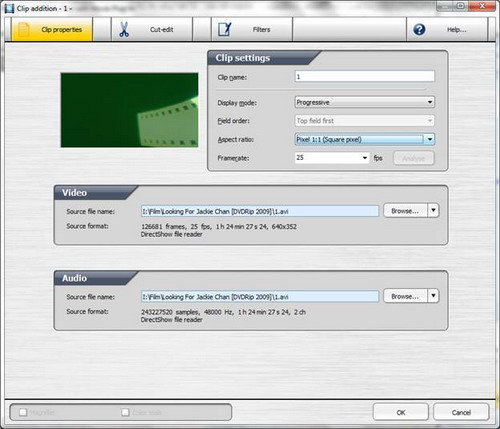This screenshot has height=429, width=500.
Task: Click the blue question mark Help icon
Action: pos(419,29)
